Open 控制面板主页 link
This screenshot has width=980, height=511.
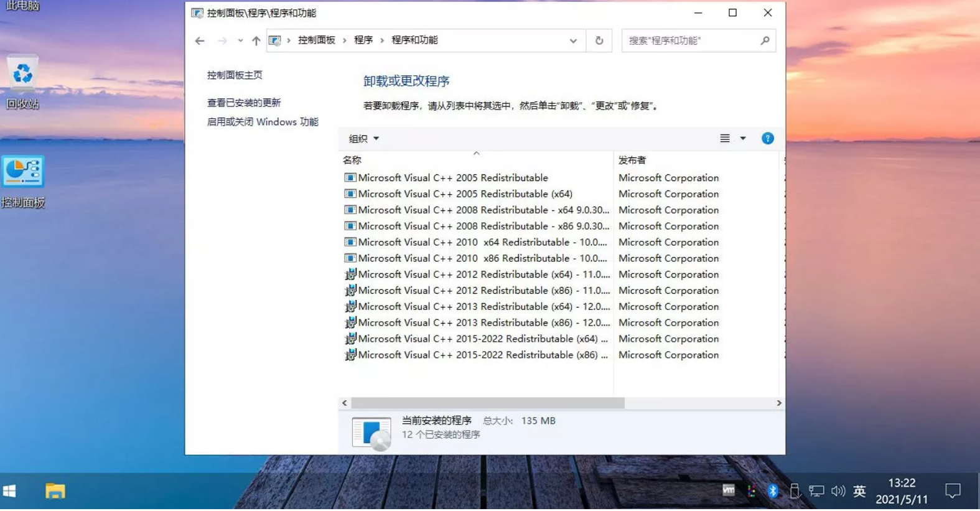[235, 75]
